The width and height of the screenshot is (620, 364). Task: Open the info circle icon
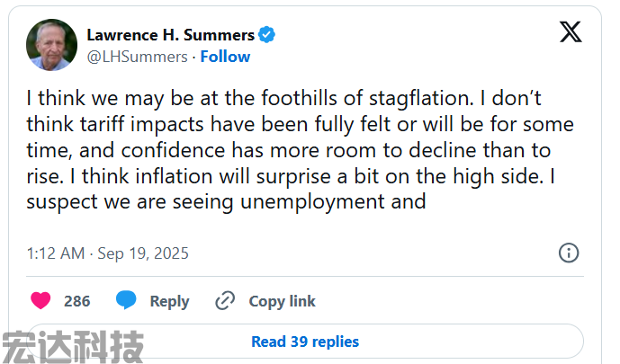pos(569,253)
